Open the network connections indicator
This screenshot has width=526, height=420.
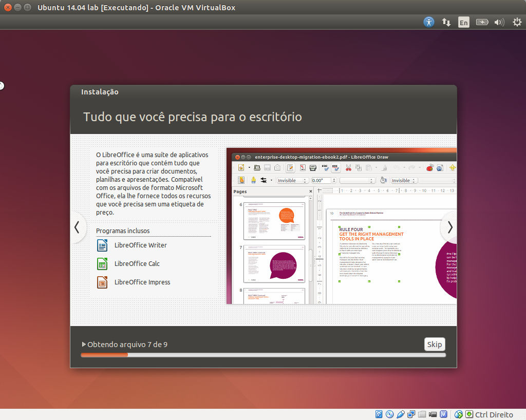point(446,23)
